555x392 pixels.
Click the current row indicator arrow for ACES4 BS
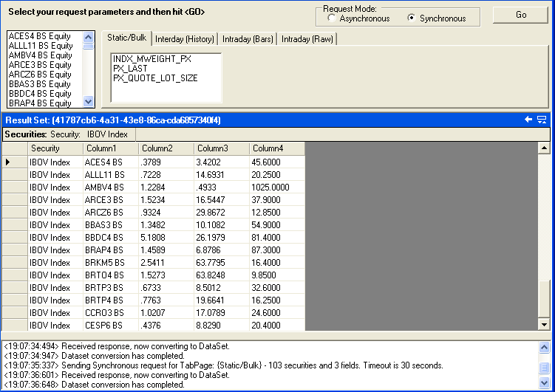pyautogui.click(x=8, y=162)
